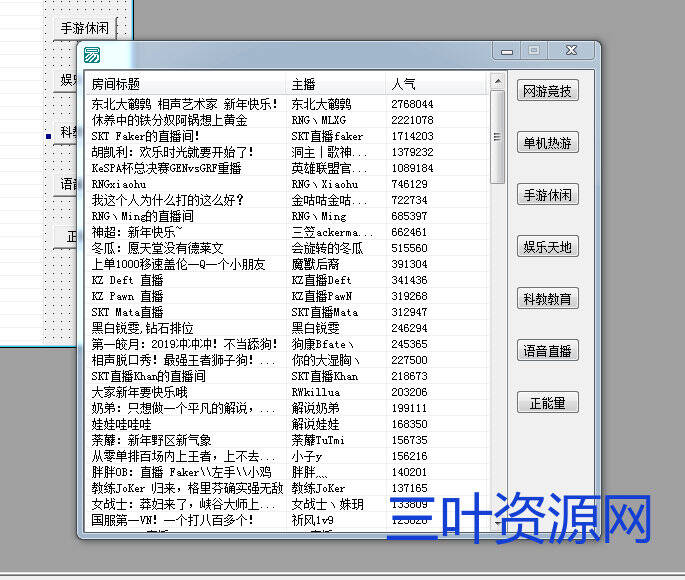
Task: Click streamer name 祈风1v9
Action: click(313, 521)
